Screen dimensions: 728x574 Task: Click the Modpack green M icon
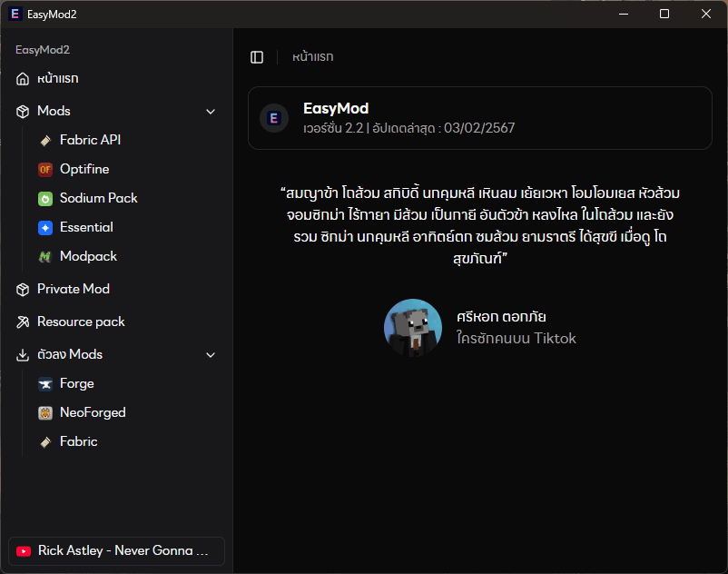pos(45,256)
